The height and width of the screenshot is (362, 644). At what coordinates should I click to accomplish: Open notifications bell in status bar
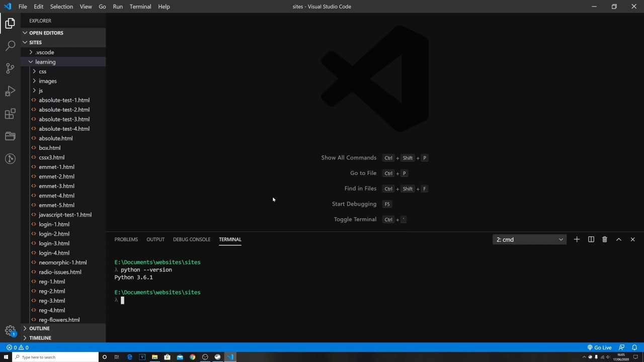pyautogui.click(x=634, y=347)
